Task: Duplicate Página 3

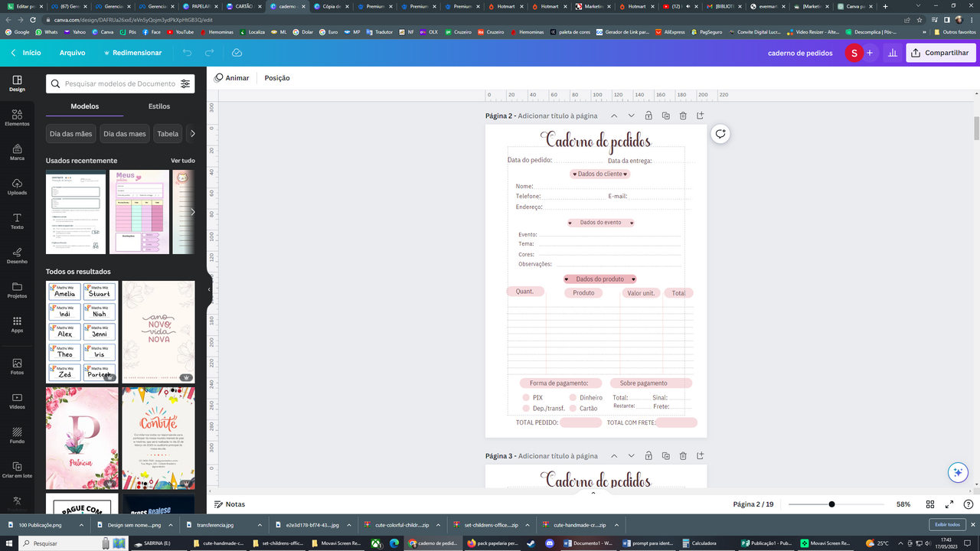Action: pyautogui.click(x=665, y=456)
